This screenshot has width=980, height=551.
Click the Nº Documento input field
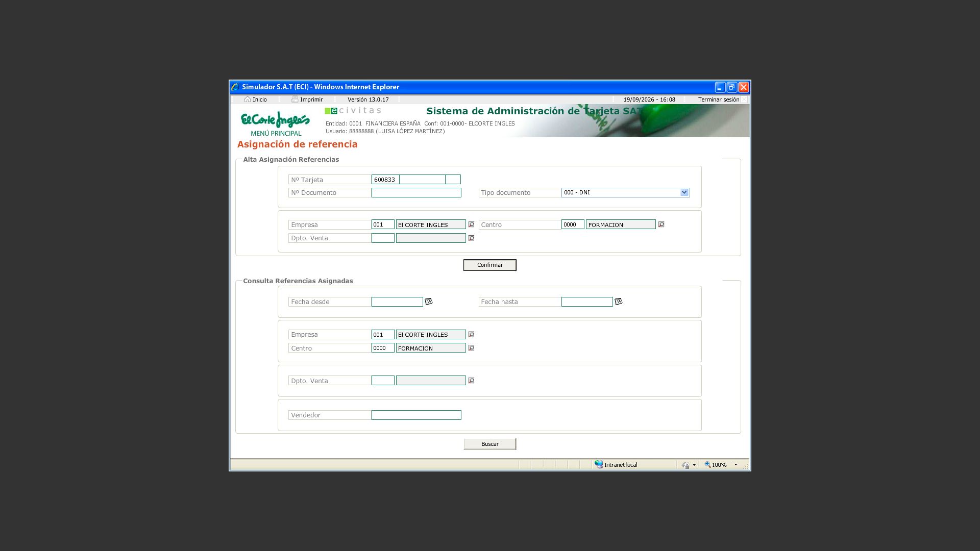pos(416,192)
